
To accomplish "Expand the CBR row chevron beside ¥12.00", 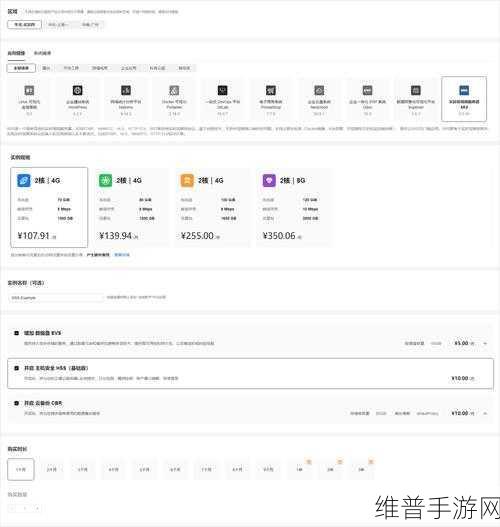I will (485, 413).
